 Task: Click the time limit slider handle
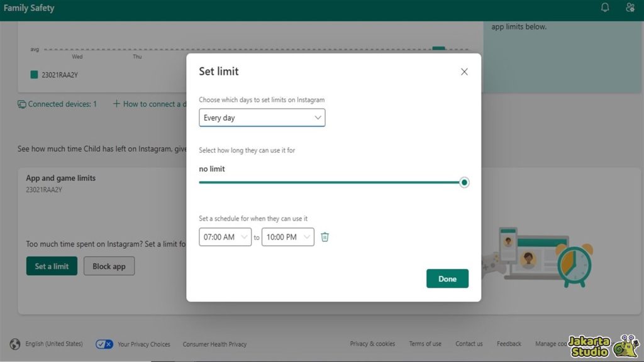[x=464, y=182]
